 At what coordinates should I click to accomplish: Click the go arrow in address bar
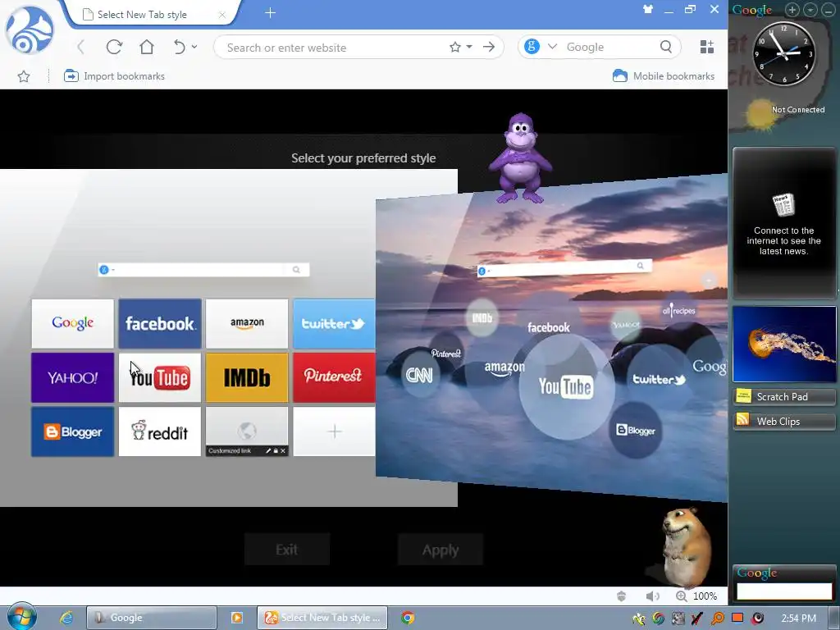tap(489, 47)
